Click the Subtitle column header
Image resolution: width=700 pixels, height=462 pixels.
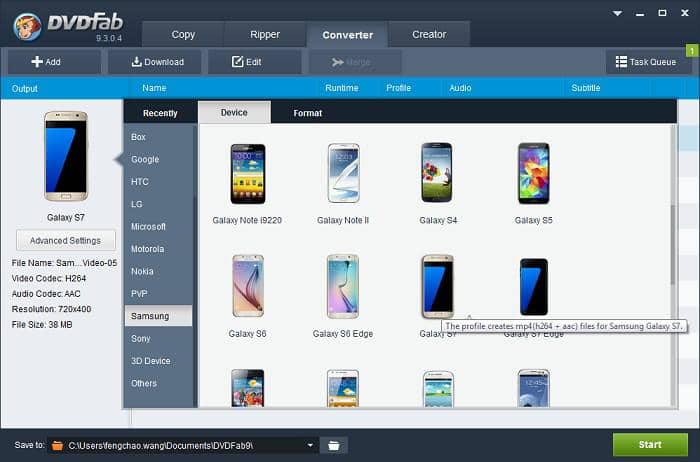pyautogui.click(x=586, y=88)
